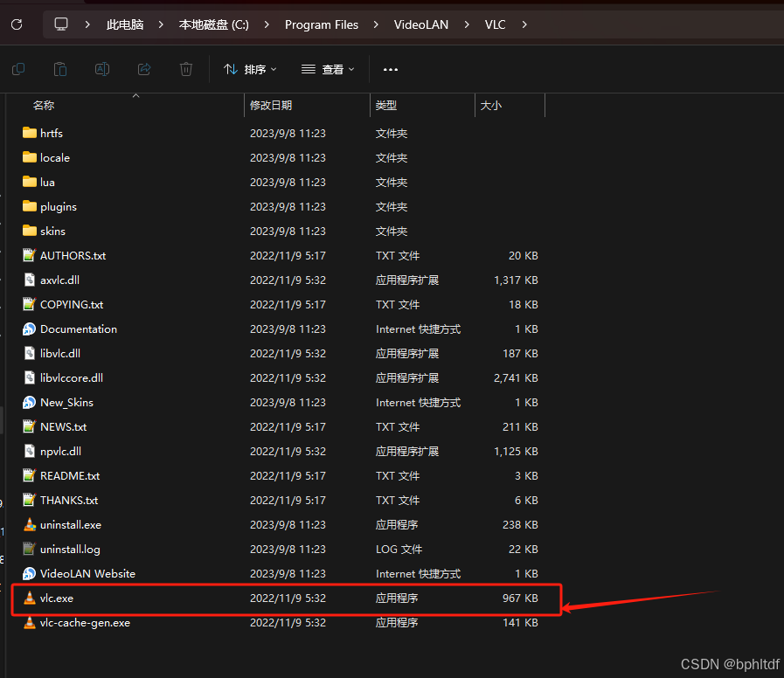Click the NEWS.txt file icon
Image resolution: width=784 pixels, height=678 pixels.
point(30,426)
